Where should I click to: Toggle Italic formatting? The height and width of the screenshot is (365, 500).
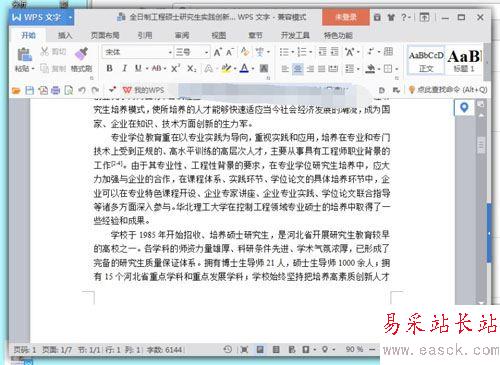tap(124, 68)
